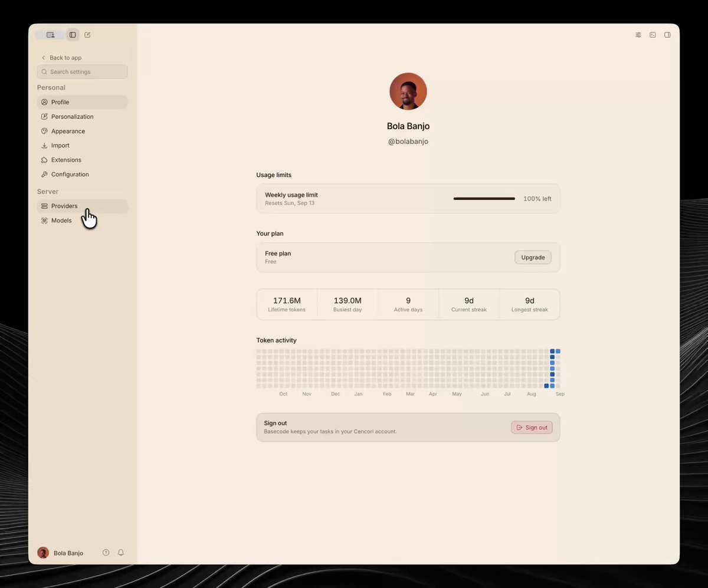708x588 pixels.
Task: Click the large profile avatar photo
Action: [x=408, y=91]
